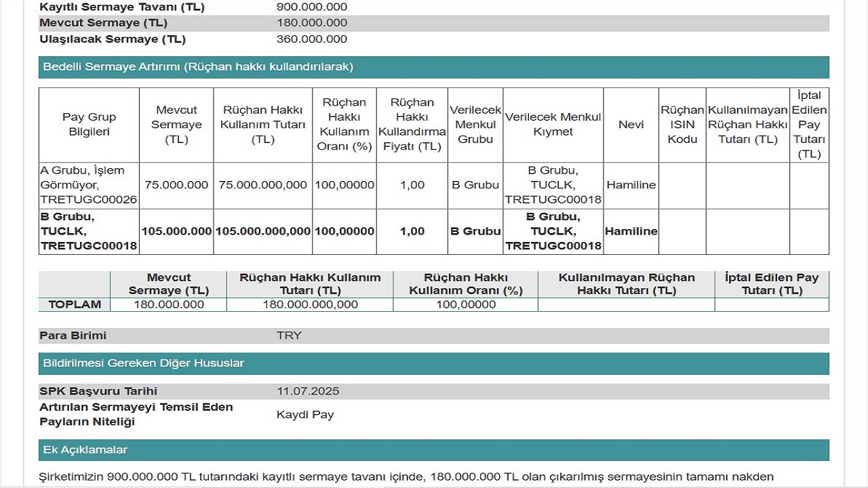
Task: Click the 180.000.000,000 total rüçhan amount
Action: click(310, 304)
